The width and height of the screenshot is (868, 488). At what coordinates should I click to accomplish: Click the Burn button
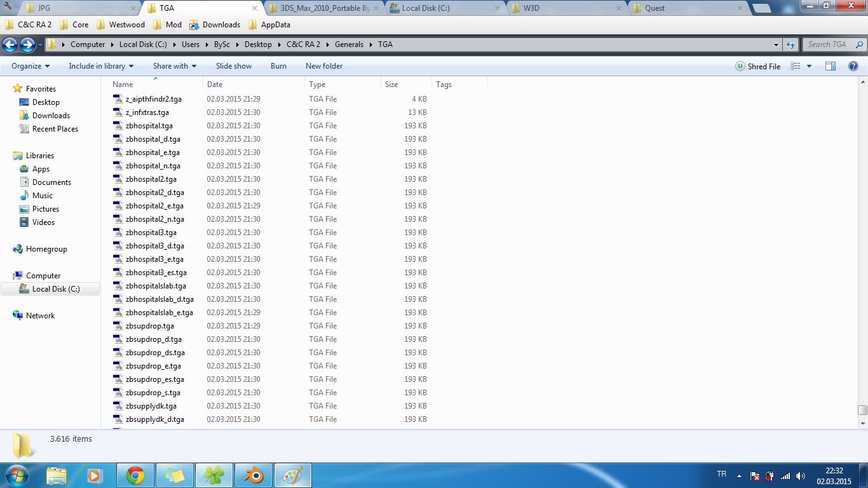(x=278, y=66)
